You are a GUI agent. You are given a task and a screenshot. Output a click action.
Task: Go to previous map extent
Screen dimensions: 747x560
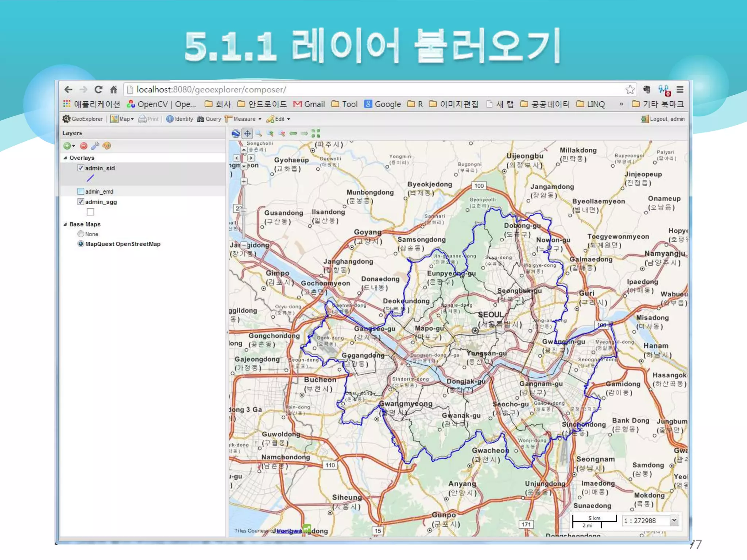click(293, 133)
